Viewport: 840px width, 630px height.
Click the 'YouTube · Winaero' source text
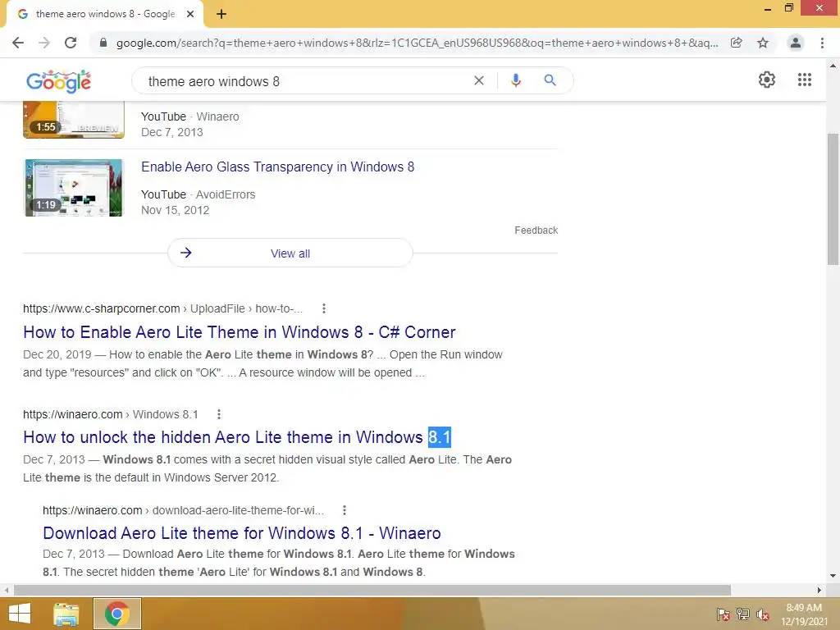click(x=189, y=116)
